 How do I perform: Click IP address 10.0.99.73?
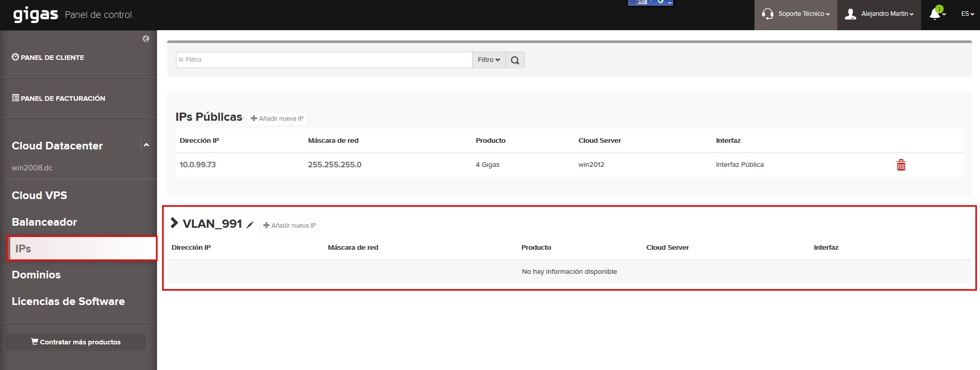click(197, 165)
